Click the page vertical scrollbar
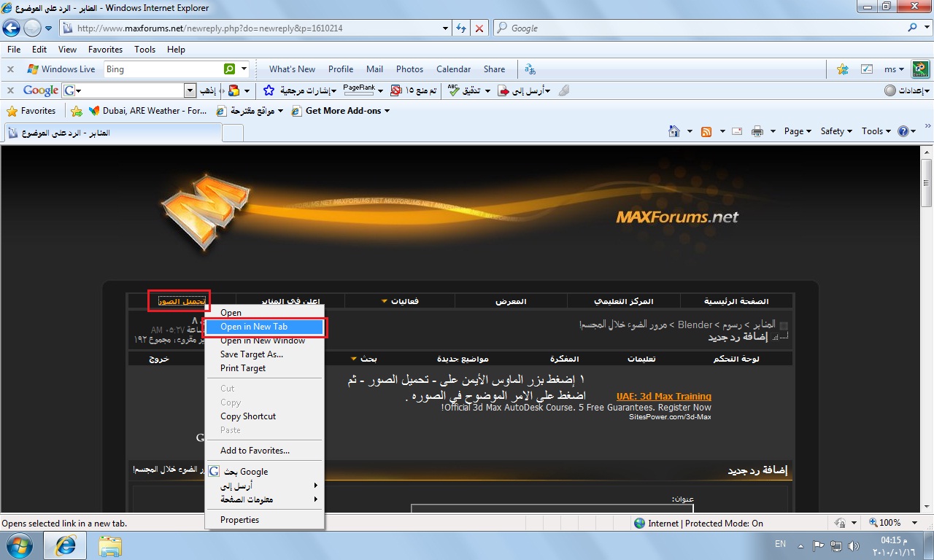934x560 pixels. pos(927,328)
